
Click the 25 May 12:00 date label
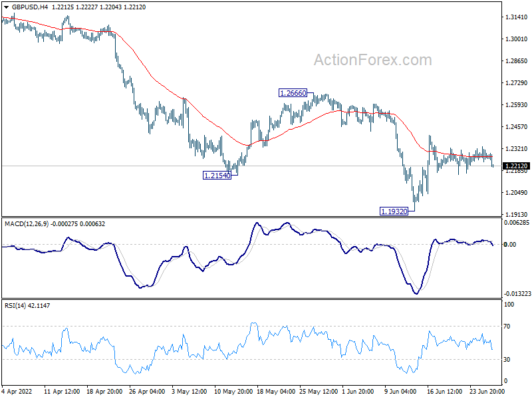point(319,392)
